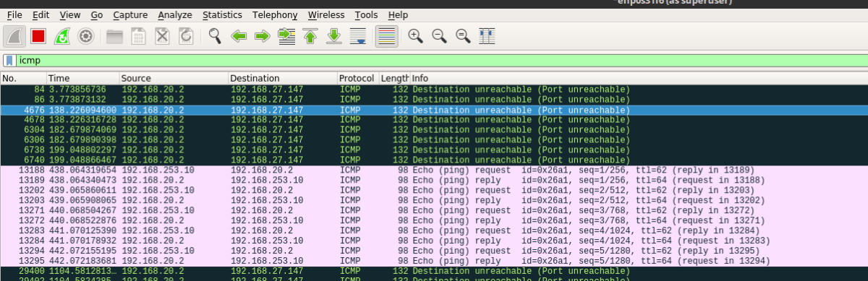Open the Statistics menu
Screen dimensions: 868x281
pyautogui.click(x=222, y=14)
